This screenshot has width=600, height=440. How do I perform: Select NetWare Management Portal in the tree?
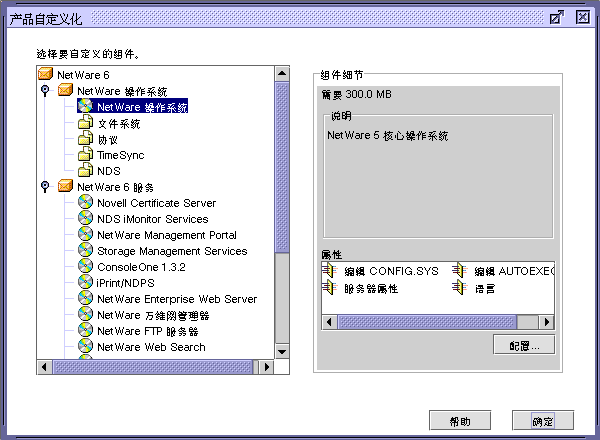167,235
